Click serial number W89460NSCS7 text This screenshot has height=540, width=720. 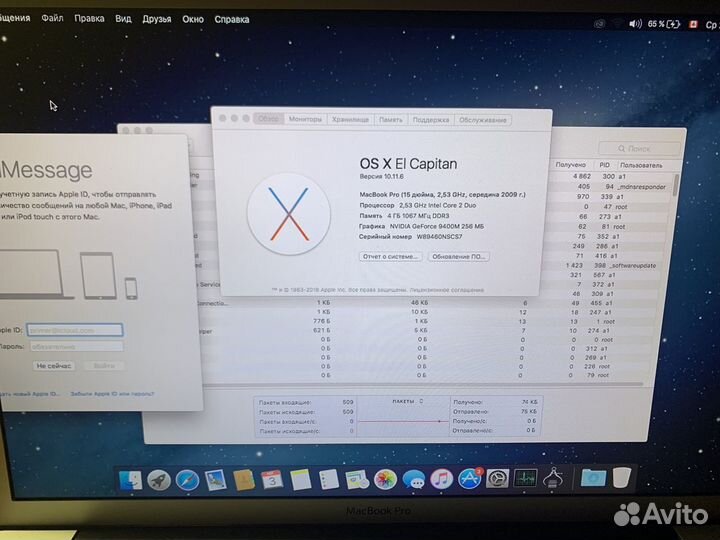coord(439,237)
